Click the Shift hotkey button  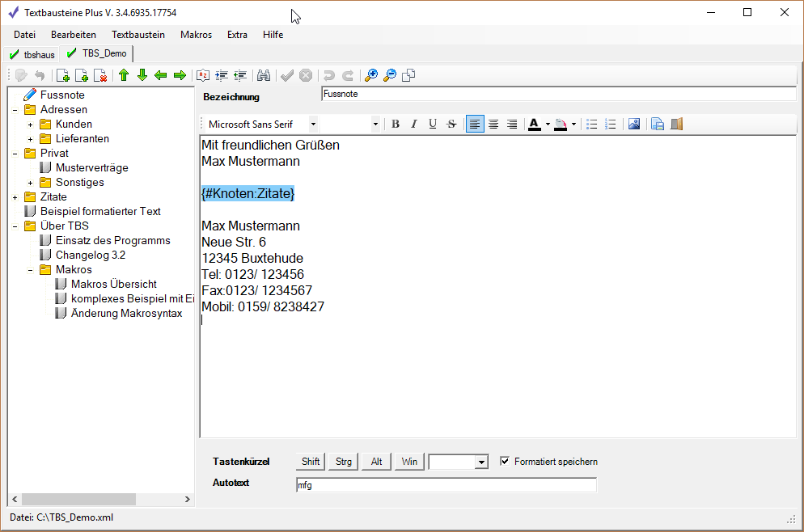[311, 462]
